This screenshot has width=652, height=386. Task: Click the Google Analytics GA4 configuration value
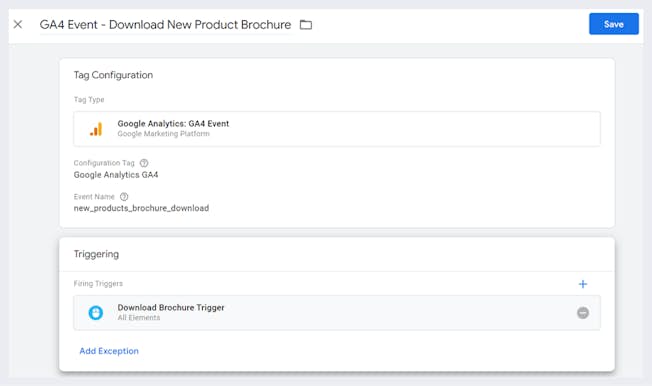pyautogui.click(x=116, y=175)
